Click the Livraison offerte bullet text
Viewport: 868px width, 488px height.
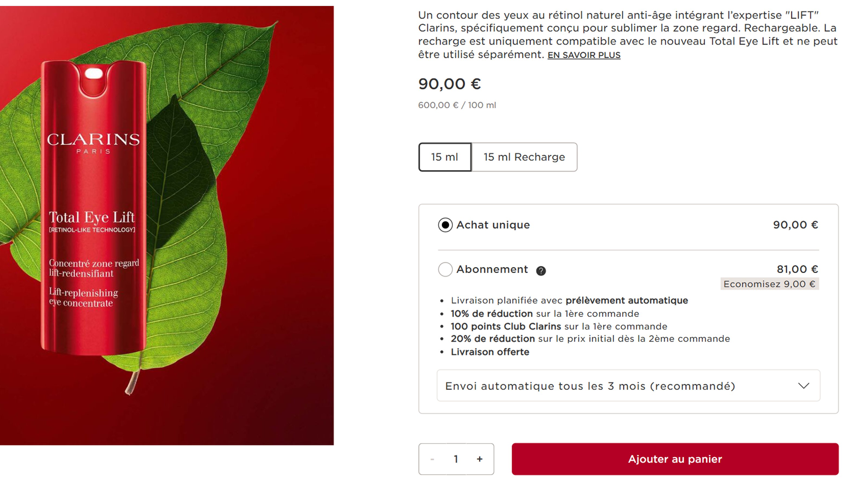[x=490, y=352]
